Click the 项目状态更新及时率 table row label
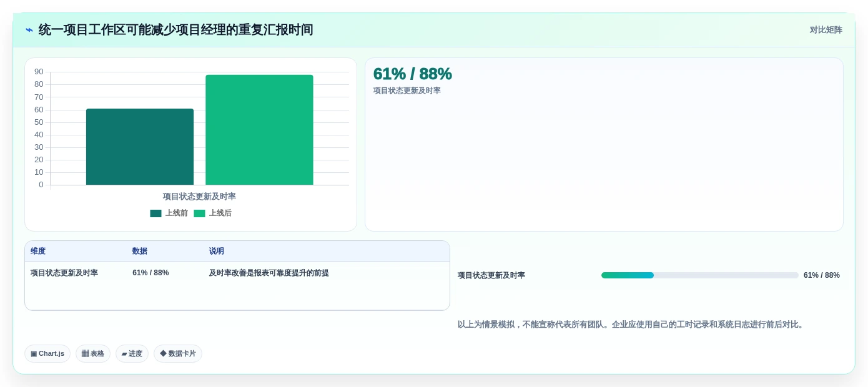The height and width of the screenshot is (387, 868). pyautogui.click(x=64, y=273)
